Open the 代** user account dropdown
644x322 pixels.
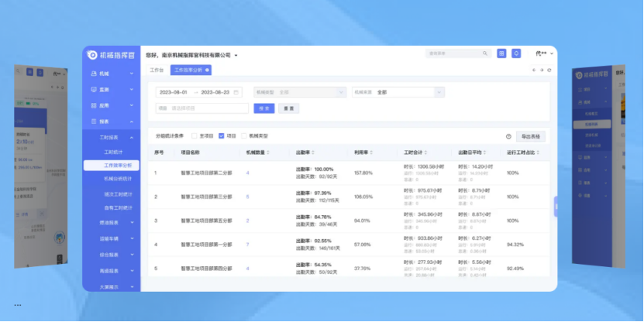[x=544, y=53]
